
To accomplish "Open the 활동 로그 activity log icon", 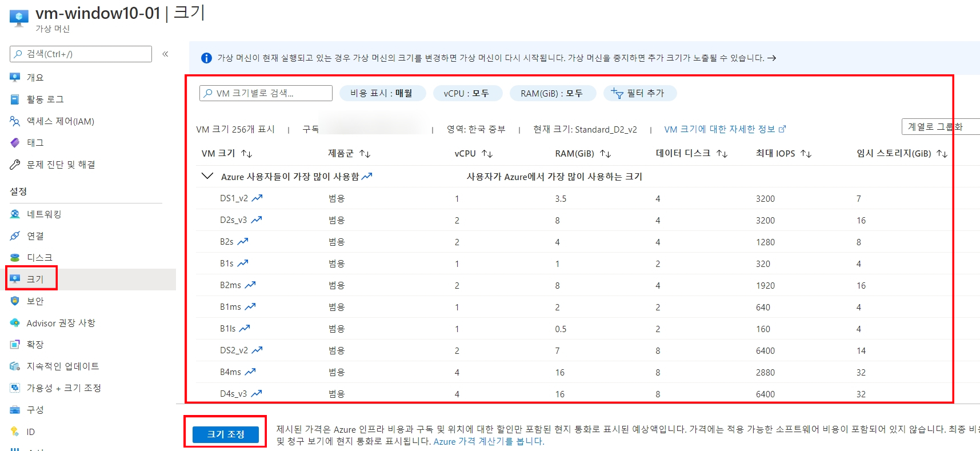I will click(15, 99).
